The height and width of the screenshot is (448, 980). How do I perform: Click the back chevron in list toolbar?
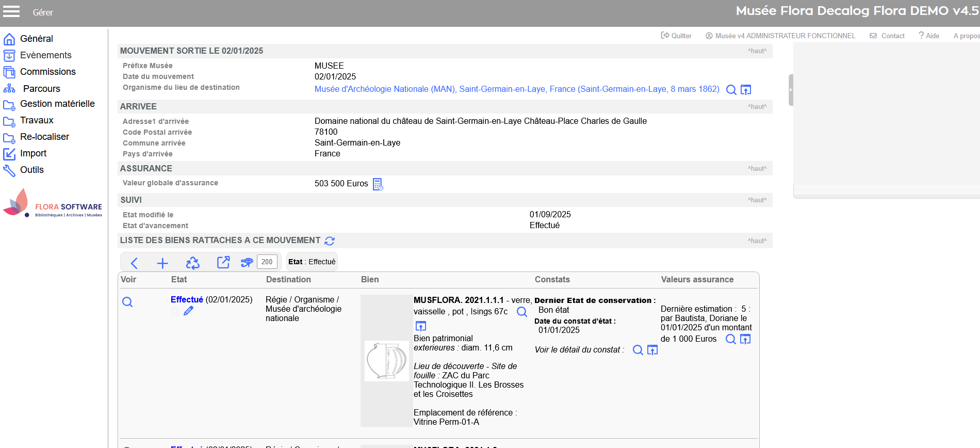pyautogui.click(x=134, y=263)
